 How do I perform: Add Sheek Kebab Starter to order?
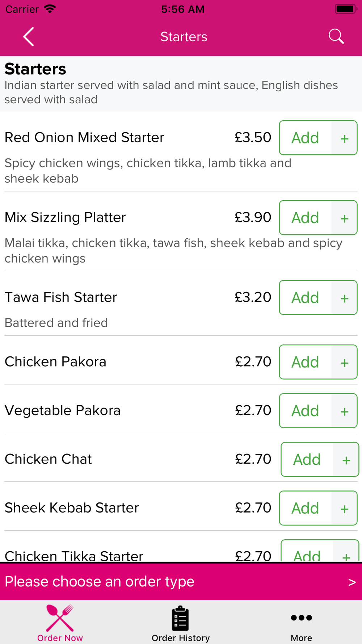pyautogui.click(x=305, y=508)
